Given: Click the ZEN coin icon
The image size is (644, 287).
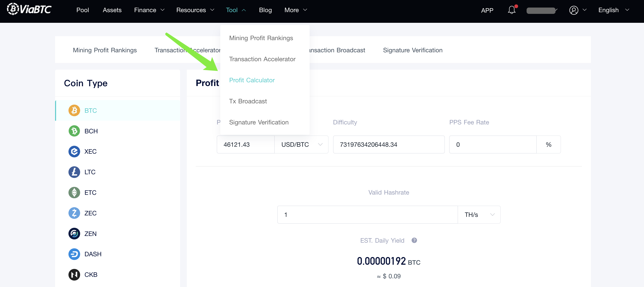Looking at the screenshot, I should (73, 233).
